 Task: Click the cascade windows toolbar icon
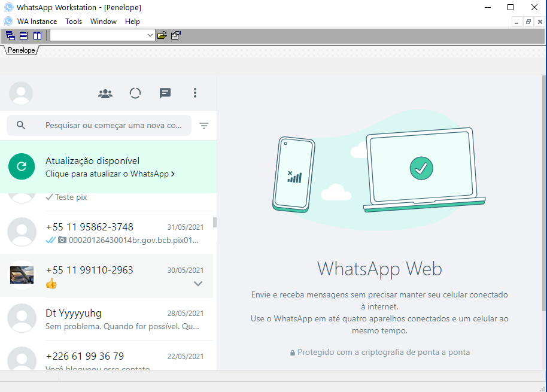10,35
